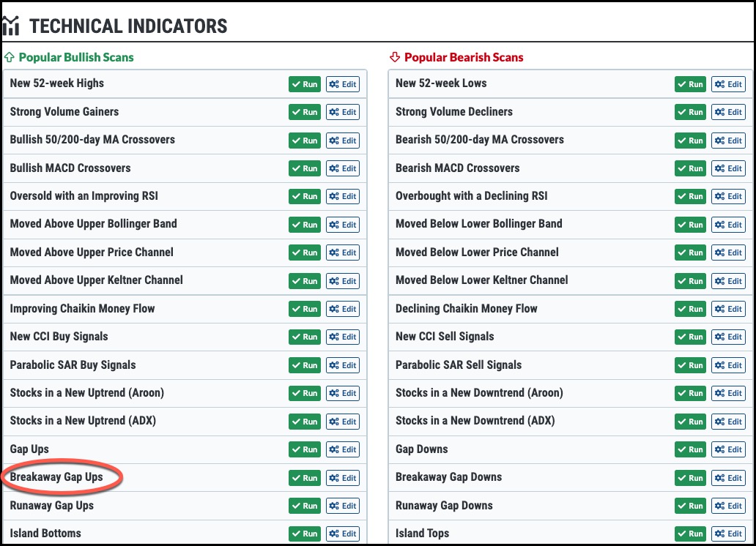Edit Stocks in a New Downtrend (ADX)

pos(728,422)
